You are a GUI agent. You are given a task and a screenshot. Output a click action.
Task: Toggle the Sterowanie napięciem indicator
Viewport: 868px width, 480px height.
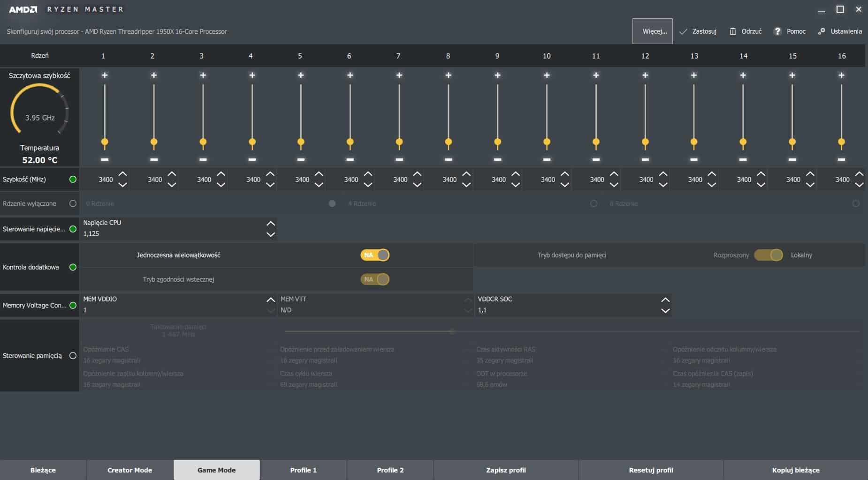point(73,229)
